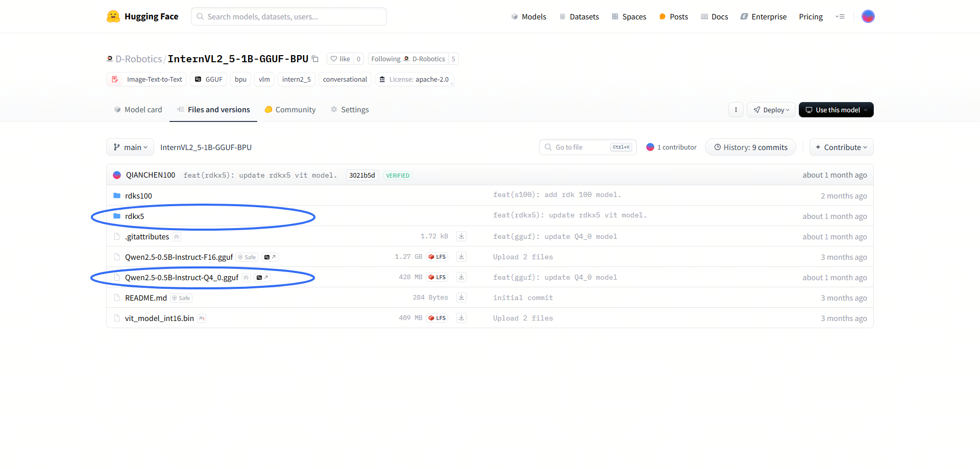Focus the search models input field
The height and width of the screenshot is (469, 980).
[x=288, y=16]
